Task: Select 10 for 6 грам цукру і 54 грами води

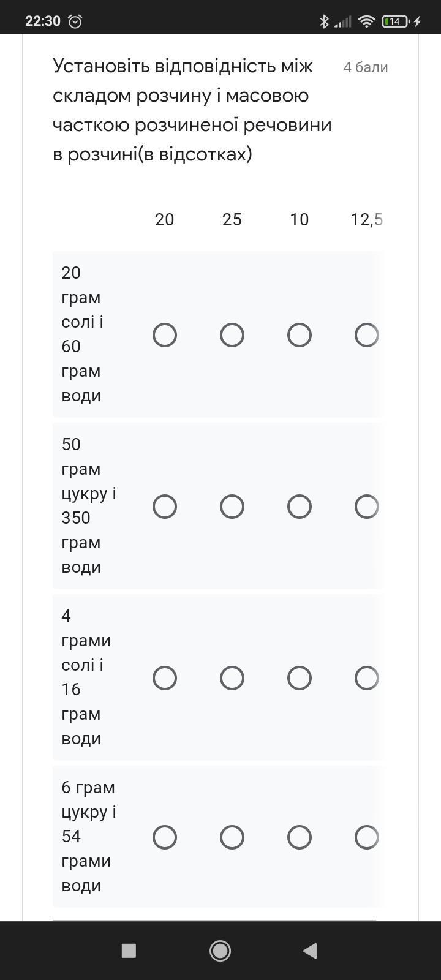Action: [300, 837]
